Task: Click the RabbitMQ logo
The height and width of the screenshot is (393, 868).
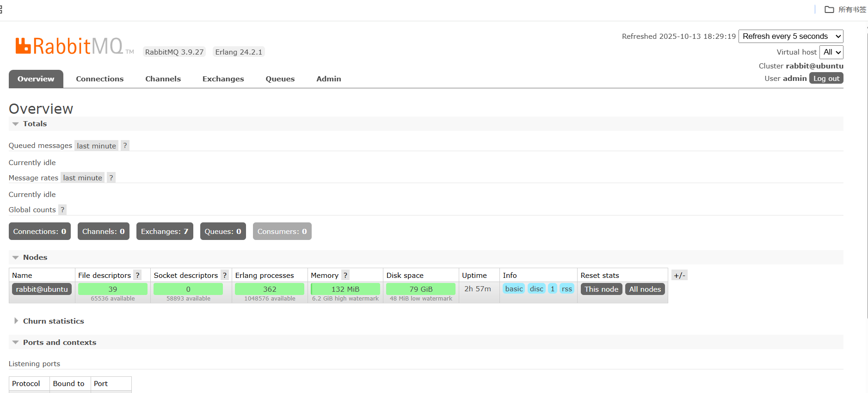Action: (74, 46)
